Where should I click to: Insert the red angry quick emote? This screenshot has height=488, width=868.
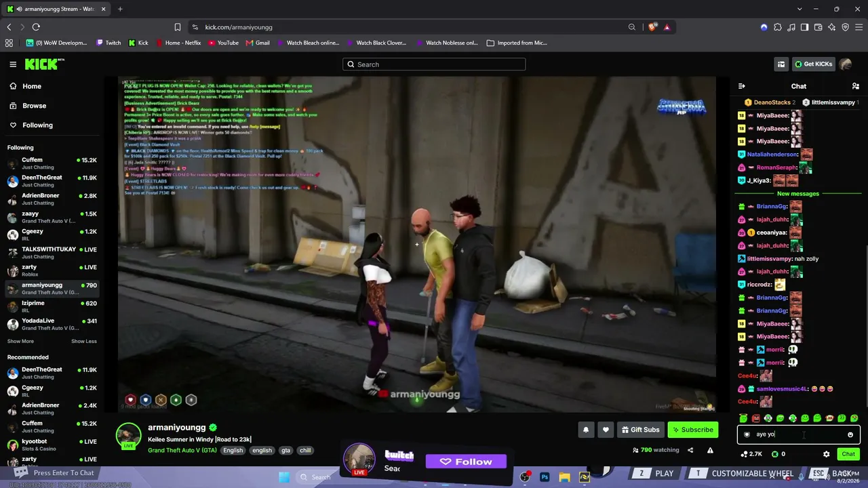tap(755, 418)
